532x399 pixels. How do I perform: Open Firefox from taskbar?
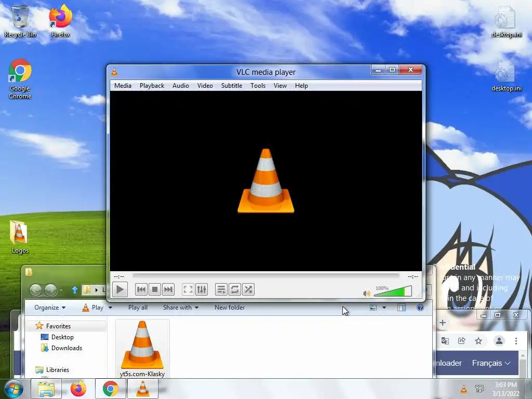pos(78,389)
